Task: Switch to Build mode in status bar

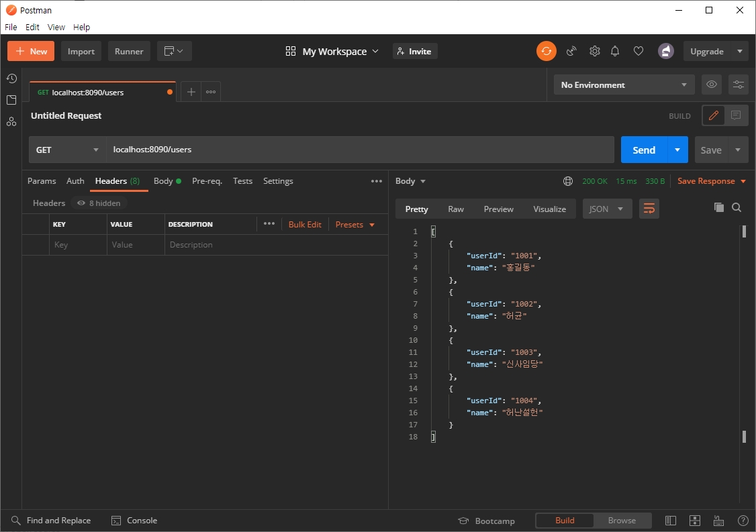Action: click(x=565, y=521)
